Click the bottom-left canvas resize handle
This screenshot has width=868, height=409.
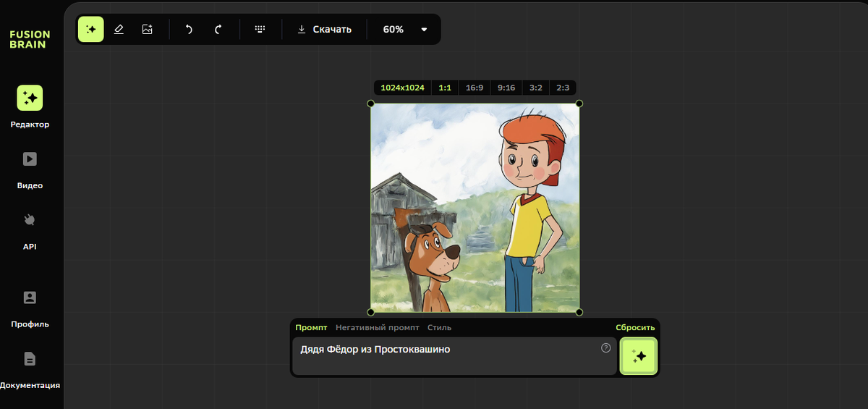[371, 312]
